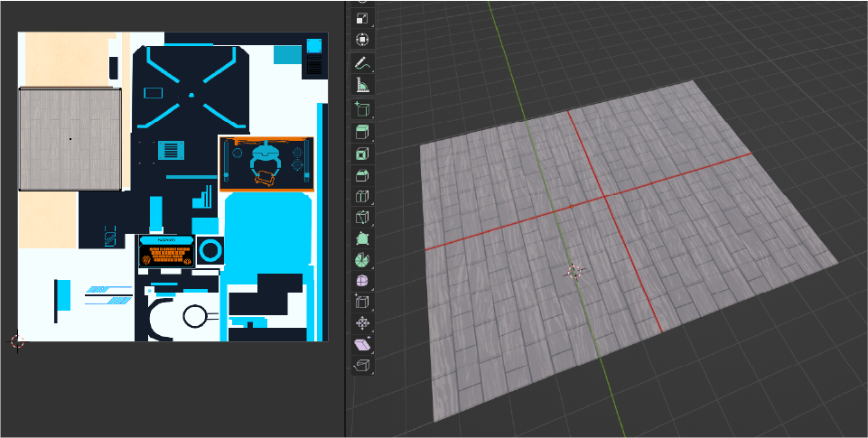Click the 2D cursor in the UV editor
Viewport: 868px width, 438px height.
[16, 341]
